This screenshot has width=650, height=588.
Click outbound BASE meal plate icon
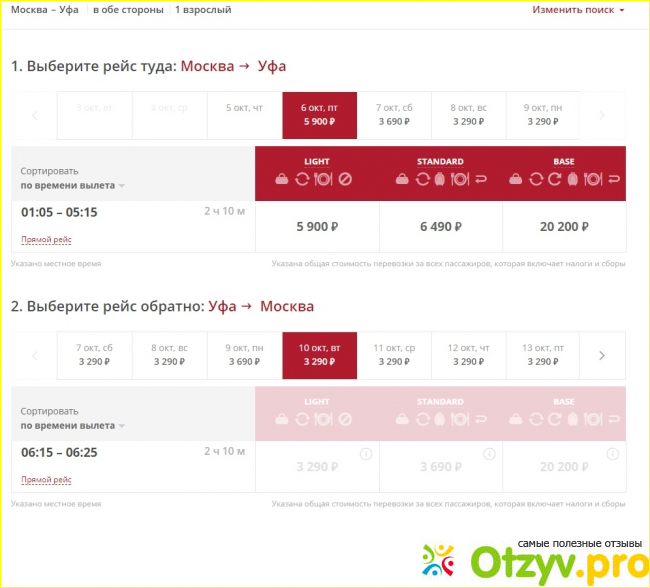tap(593, 179)
